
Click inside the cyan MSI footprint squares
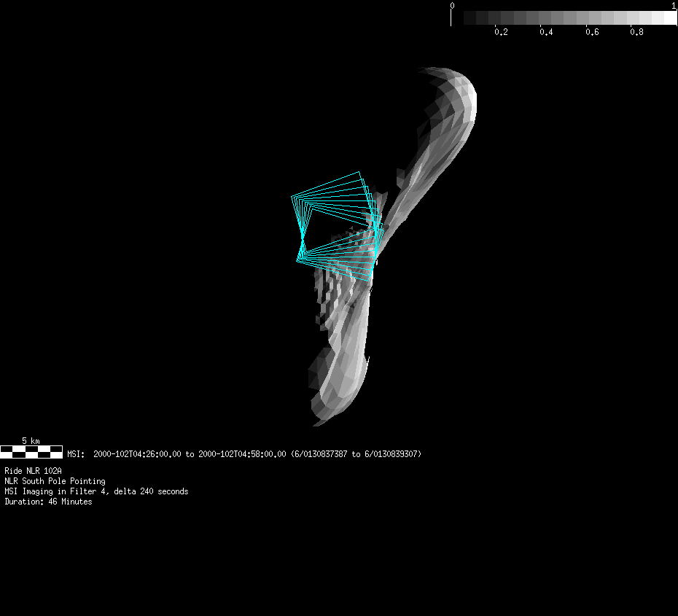335,227
